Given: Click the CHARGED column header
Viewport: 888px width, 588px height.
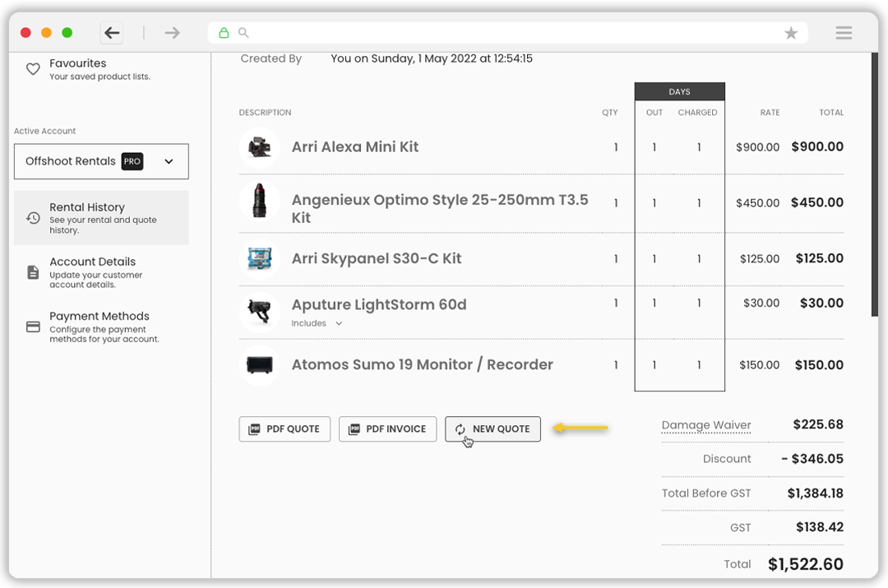Looking at the screenshot, I should click(698, 113).
